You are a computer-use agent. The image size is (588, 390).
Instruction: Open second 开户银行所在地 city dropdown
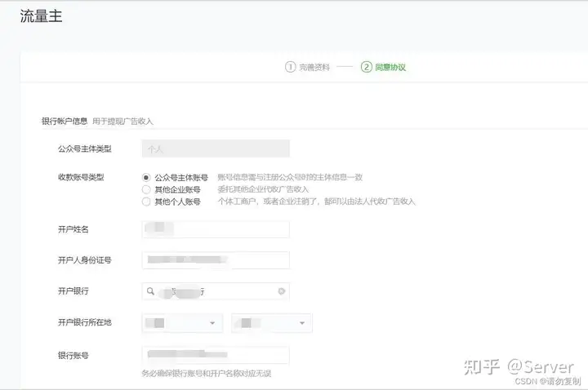tap(272, 323)
